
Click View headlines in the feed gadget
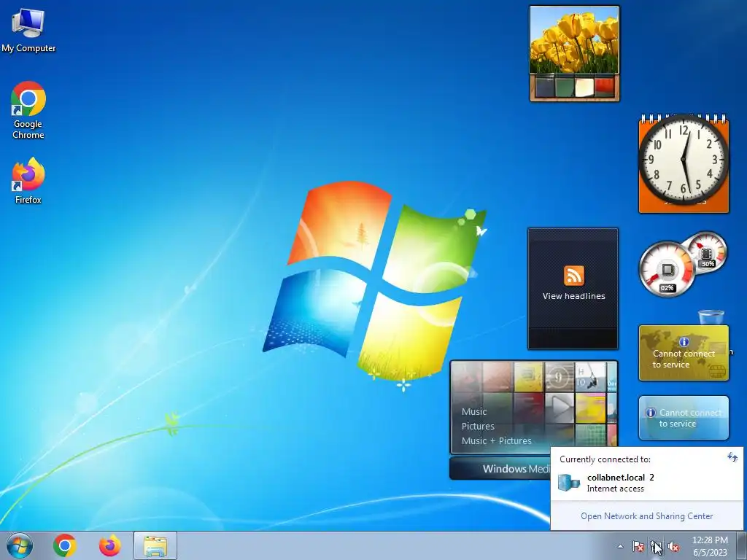[573, 296]
